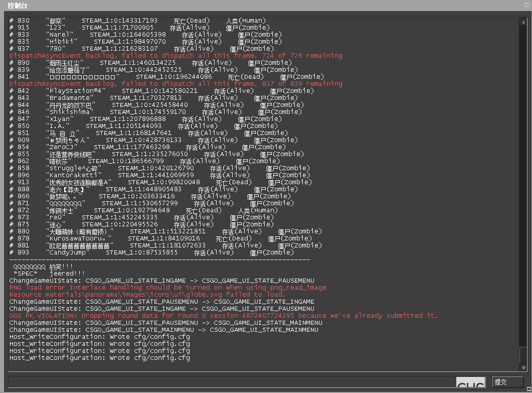Click the DispatchAsyncEvent 724 of 726 error line
Screen dimensions: 532x393
176,56
